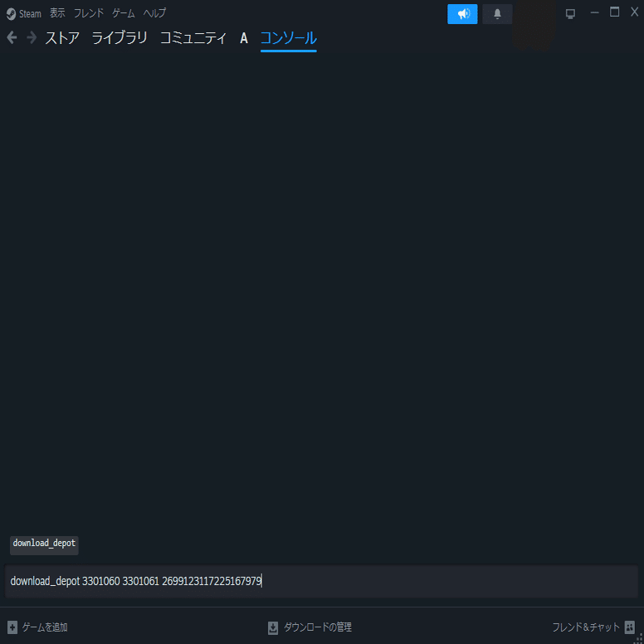Minimize the Steam window
The image size is (644, 644).
[595, 13]
